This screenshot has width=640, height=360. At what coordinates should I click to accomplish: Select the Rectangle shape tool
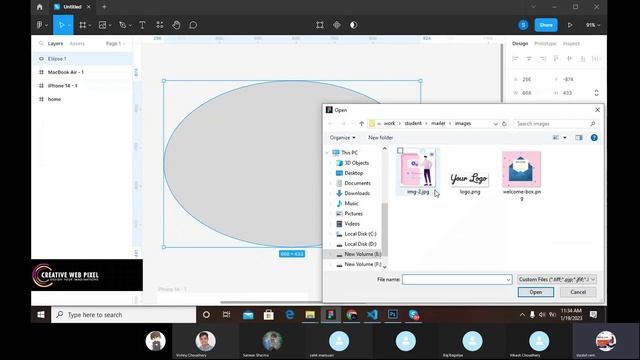tap(102, 25)
